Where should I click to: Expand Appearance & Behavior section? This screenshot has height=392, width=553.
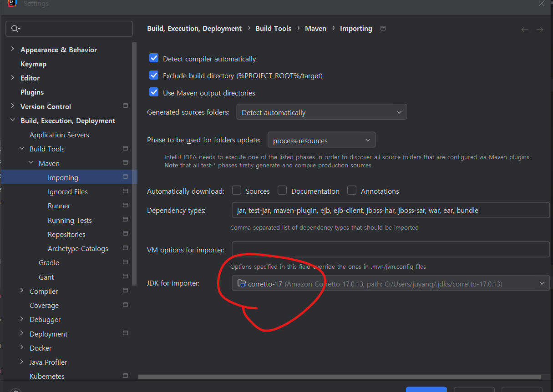12,49
